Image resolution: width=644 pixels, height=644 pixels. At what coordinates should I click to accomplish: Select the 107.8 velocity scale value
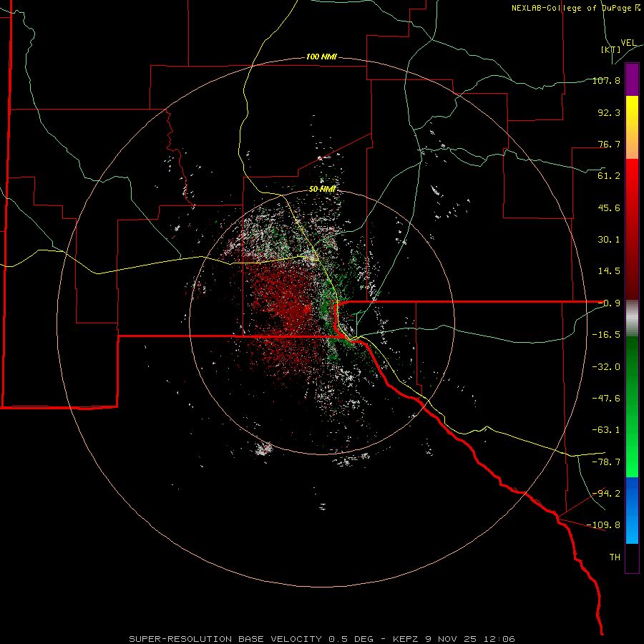606,80
